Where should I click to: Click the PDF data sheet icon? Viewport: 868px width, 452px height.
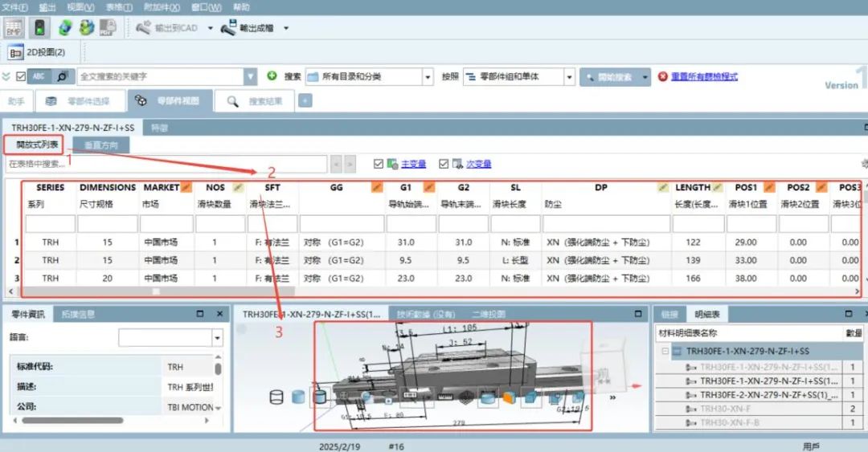108,27
